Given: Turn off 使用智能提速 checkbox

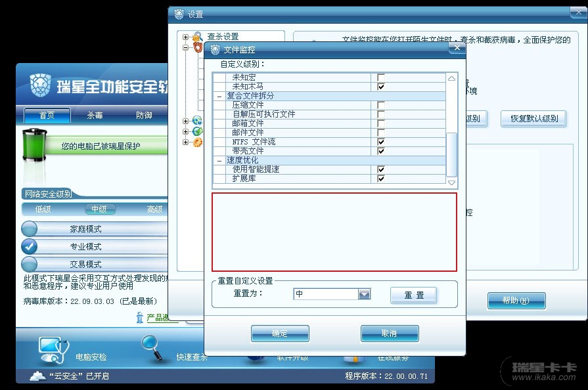Looking at the screenshot, I should click(x=381, y=169).
